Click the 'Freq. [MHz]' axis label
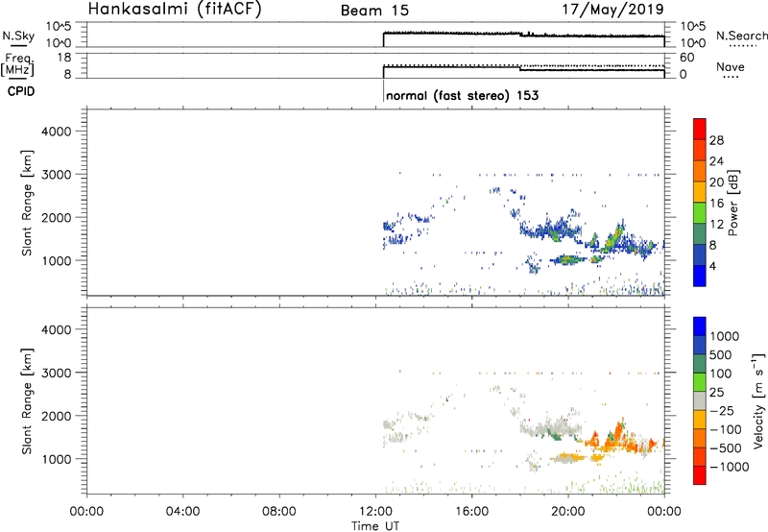The width and height of the screenshot is (768, 532). point(17,64)
